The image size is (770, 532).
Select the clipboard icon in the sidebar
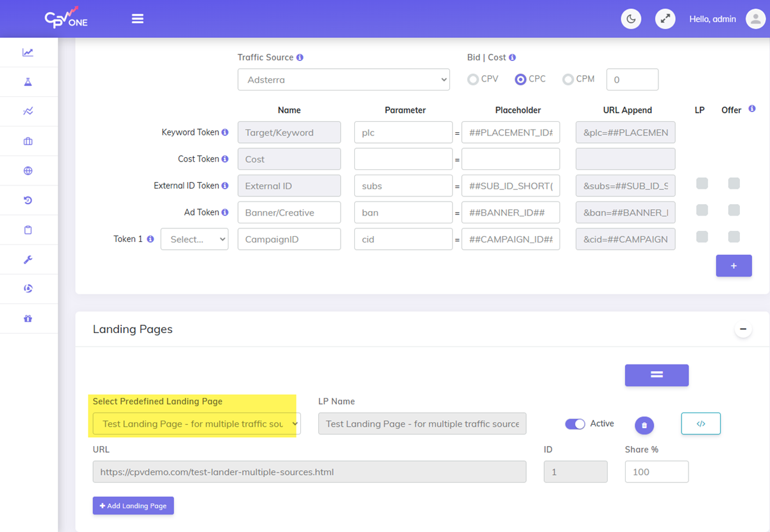[29, 229]
